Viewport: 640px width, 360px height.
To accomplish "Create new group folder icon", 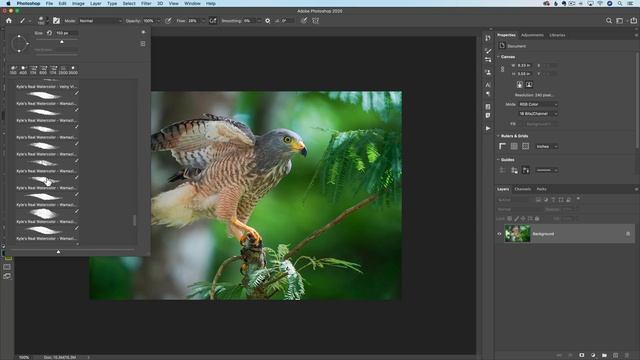I will coord(604,355).
